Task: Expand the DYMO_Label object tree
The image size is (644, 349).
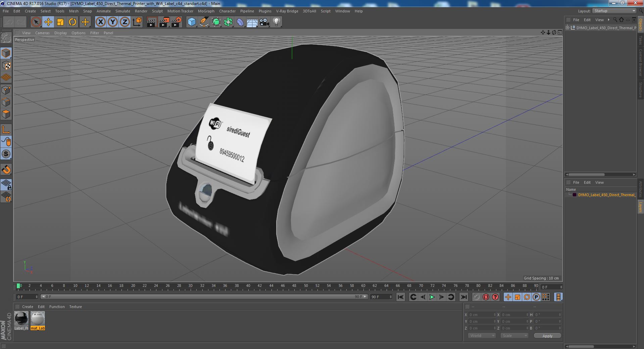Action: [567, 28]
